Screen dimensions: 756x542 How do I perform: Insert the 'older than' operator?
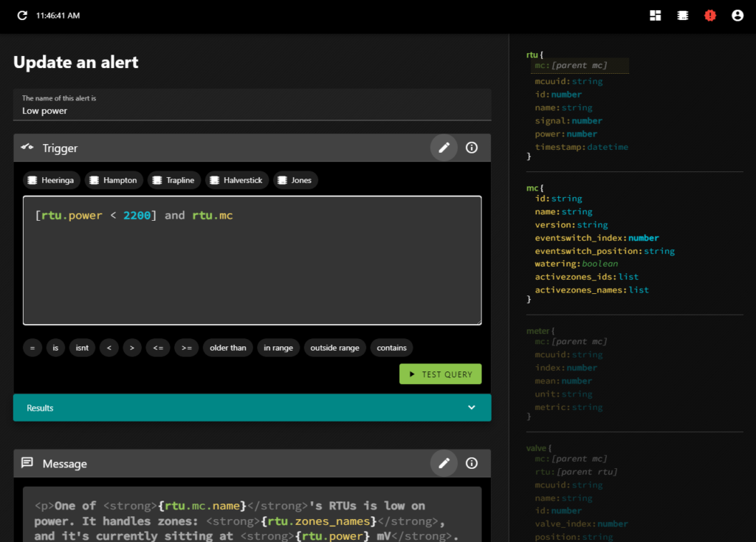coord(228,348)
